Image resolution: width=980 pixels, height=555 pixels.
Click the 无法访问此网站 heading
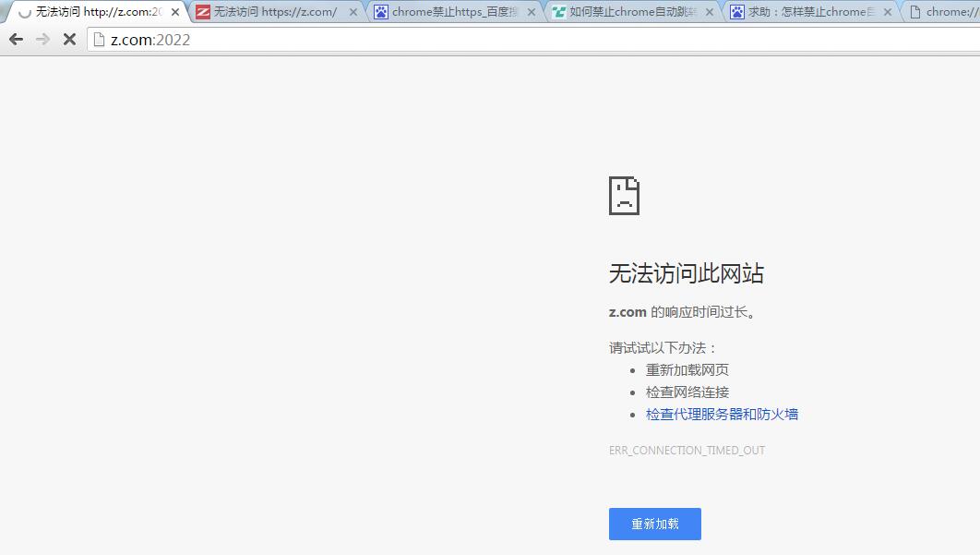point(687,273)
